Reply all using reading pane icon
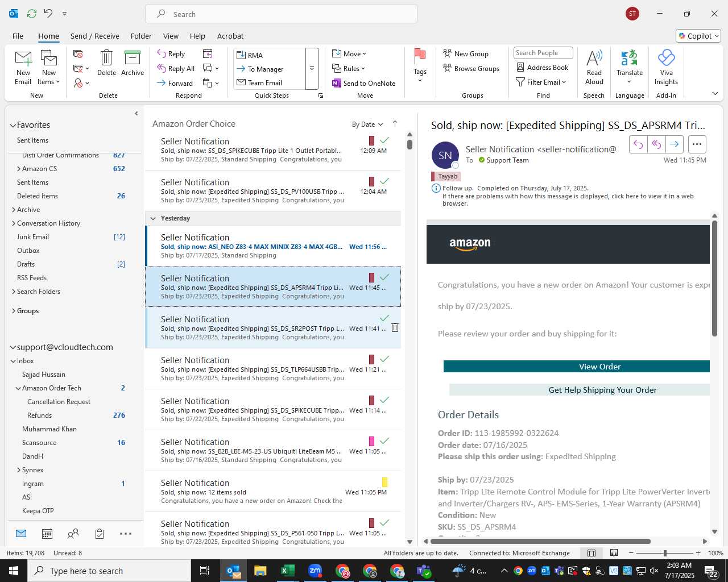 [656, 144]
